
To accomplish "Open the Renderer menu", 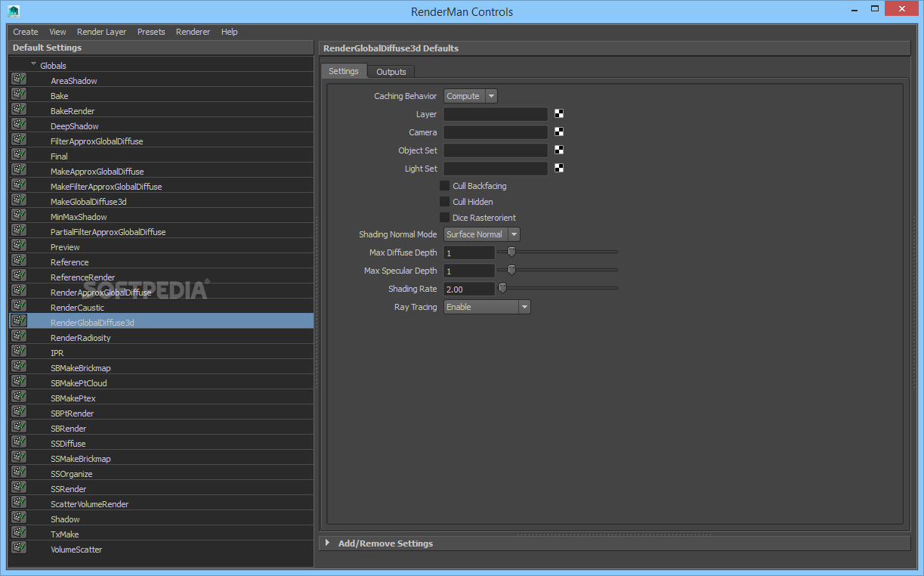I will [193, 32].
